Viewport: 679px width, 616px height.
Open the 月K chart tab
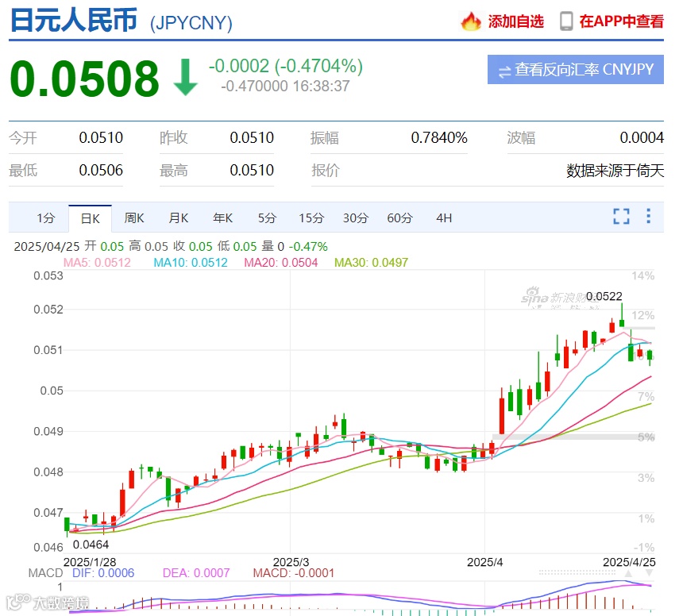pos(179,218)
